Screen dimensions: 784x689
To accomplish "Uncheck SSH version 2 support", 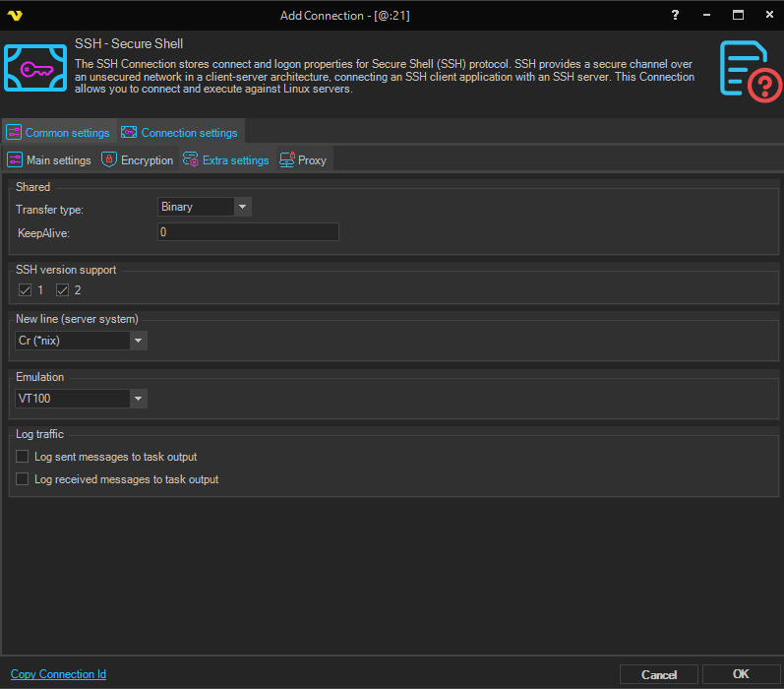I will [63, 290].
